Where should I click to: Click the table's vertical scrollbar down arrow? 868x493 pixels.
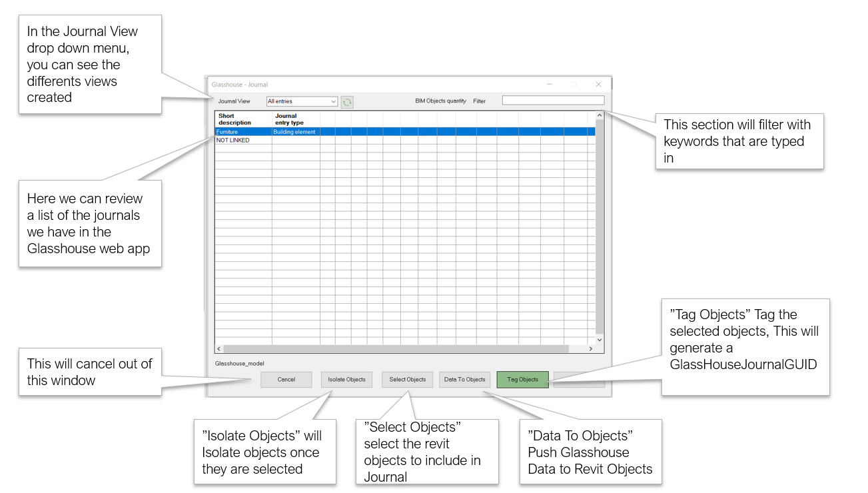[600, 340]
